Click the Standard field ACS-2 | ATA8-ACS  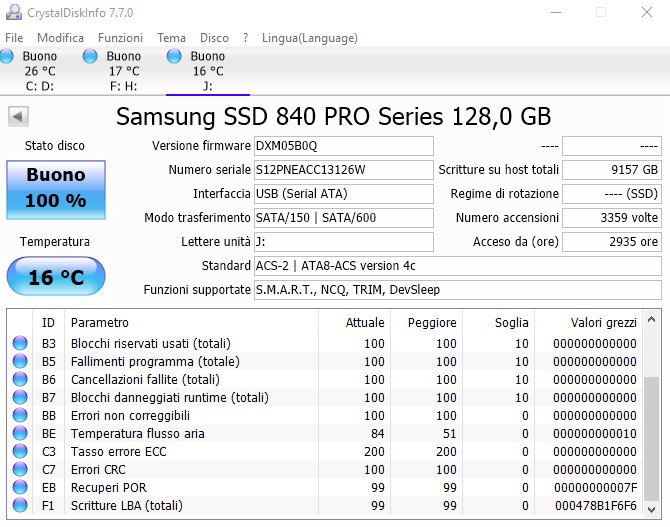click(458, 266)
